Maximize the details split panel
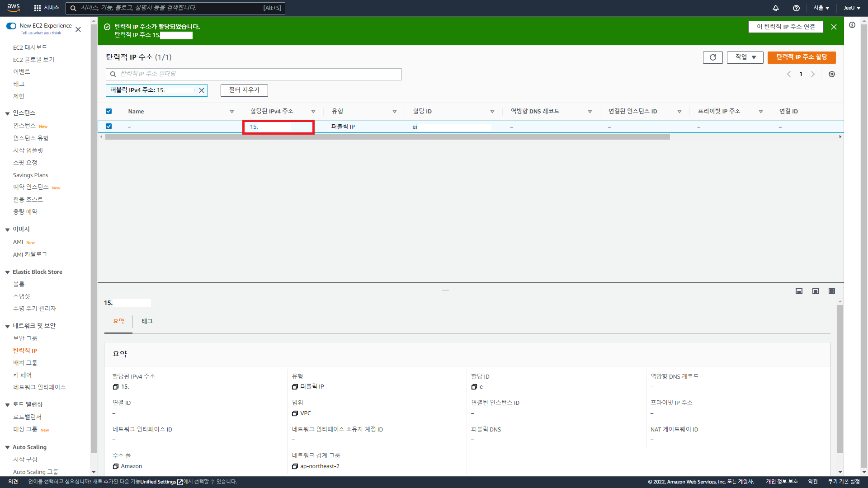Viewport: 868px width, 488px height. 831,291
